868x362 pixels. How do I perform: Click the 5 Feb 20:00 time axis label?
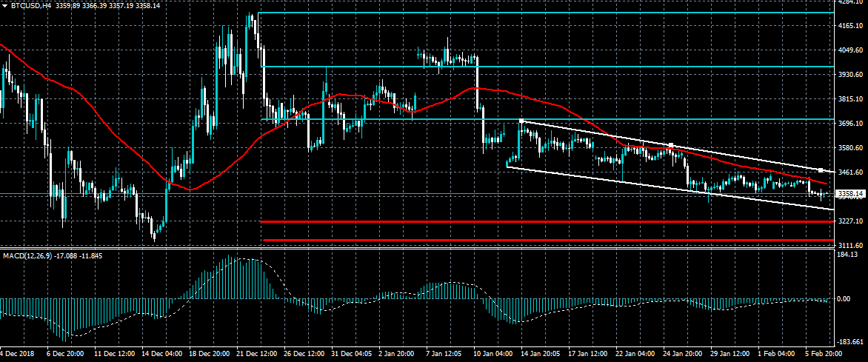824,354
